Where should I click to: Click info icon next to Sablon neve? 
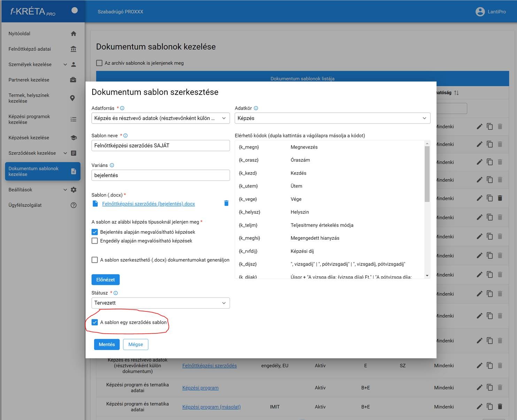click(125, 136)
